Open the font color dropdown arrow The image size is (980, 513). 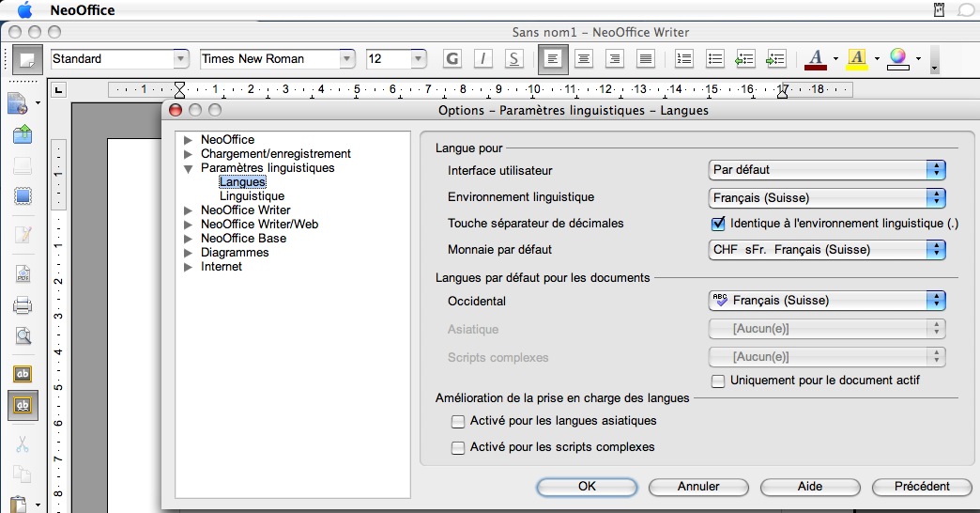[835, 59]
